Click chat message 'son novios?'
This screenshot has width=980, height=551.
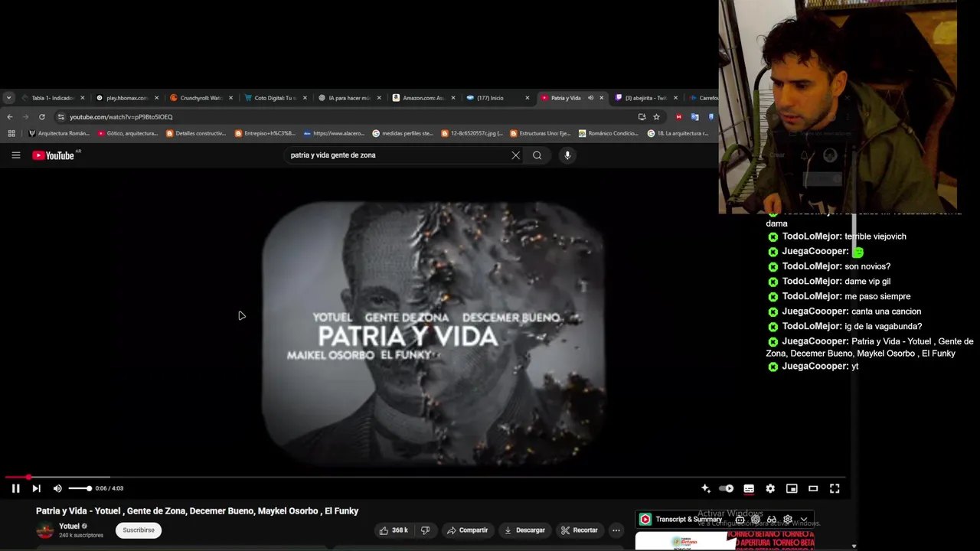pos(867,266)
